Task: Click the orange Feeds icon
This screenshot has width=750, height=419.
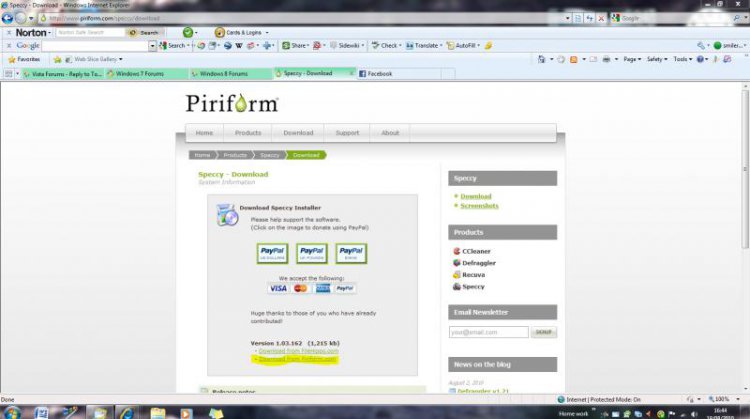Action: tap(574, 59)
